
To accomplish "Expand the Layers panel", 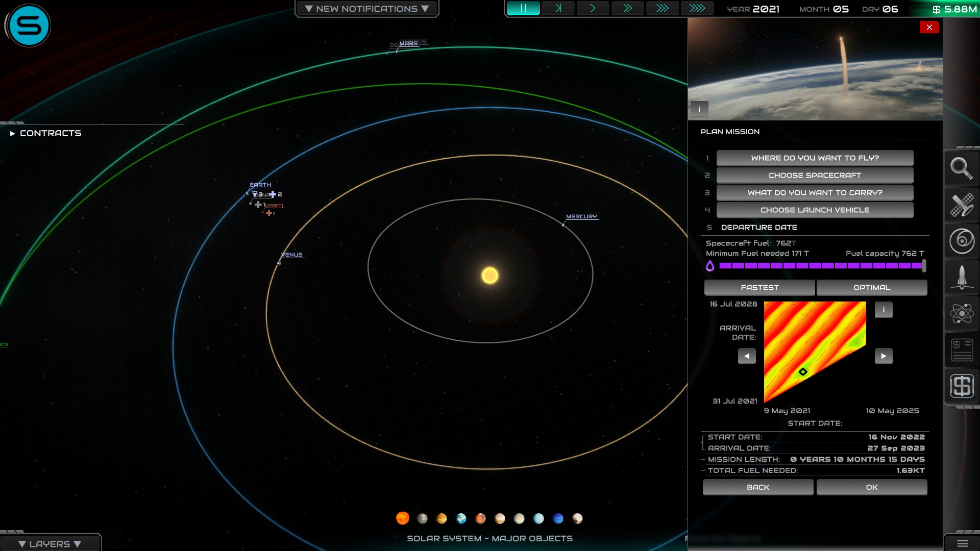I will click(x=50, y=544).
